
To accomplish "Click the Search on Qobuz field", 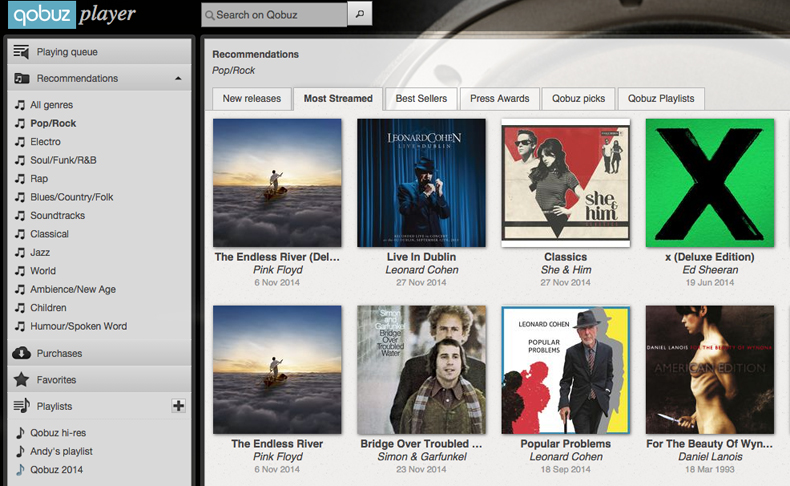I will pos(274,15).
